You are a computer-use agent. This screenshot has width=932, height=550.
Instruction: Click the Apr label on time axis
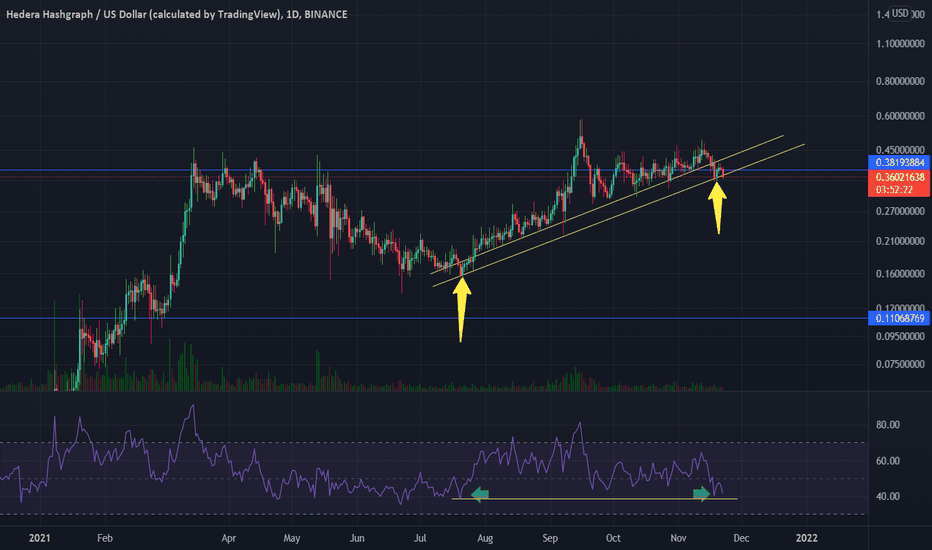click(229, 538)
